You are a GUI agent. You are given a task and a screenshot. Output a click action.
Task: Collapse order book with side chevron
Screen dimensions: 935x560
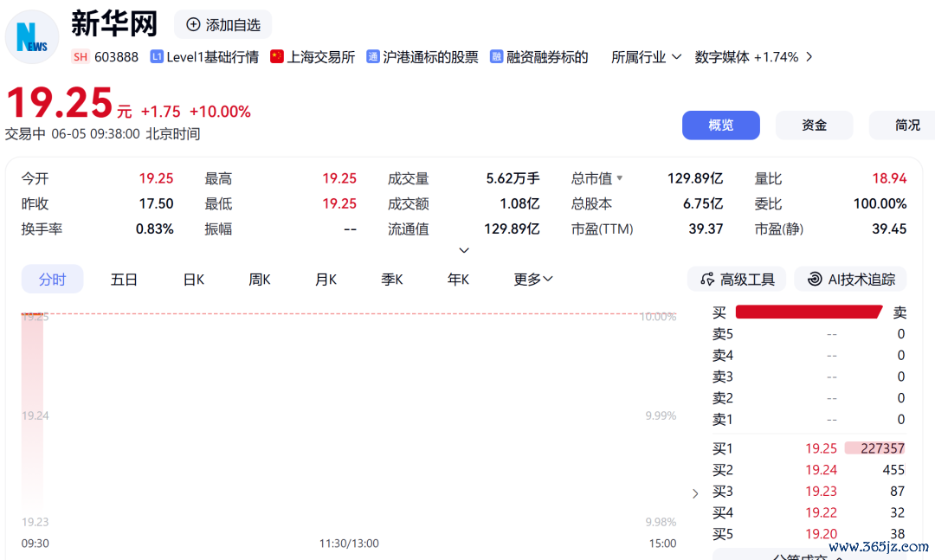[695, 494]
